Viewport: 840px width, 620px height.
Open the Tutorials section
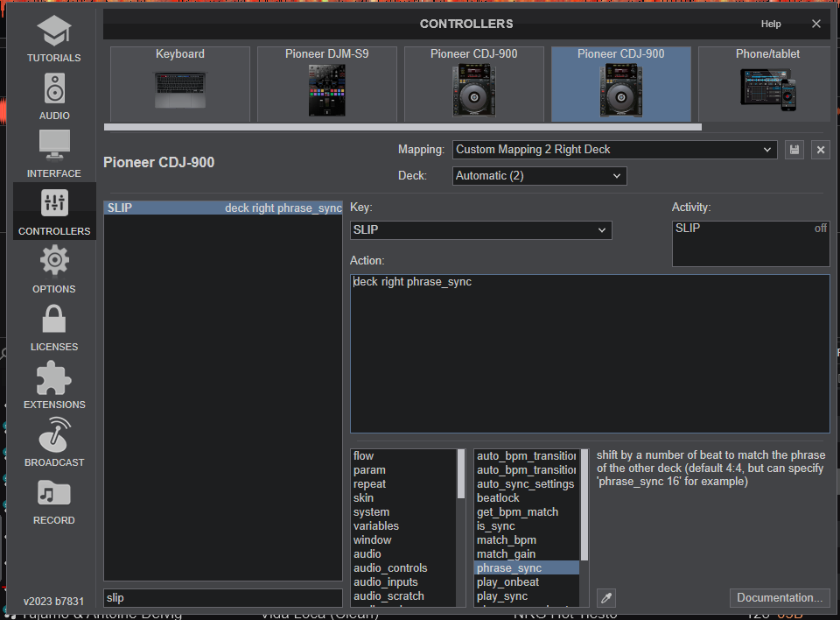pyautogui.click(x=54, y=38)
